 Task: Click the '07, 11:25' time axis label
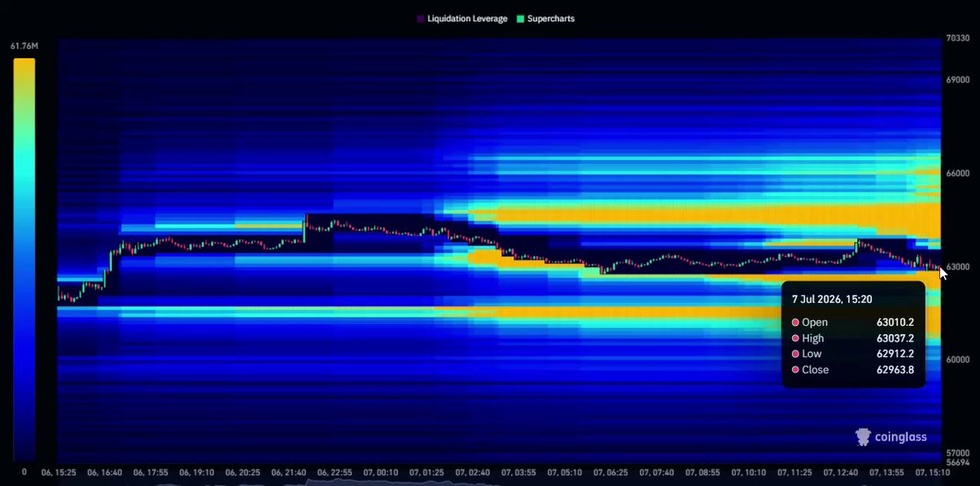(x=795, y=472)
